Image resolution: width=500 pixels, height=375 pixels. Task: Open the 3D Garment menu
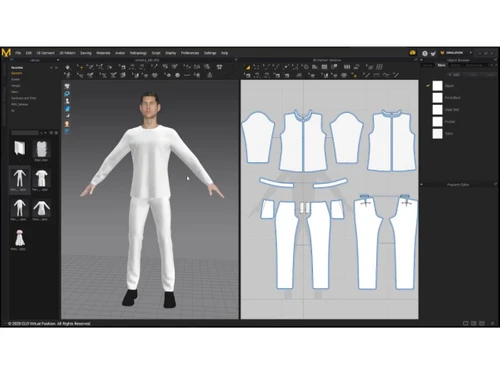click(x=46, y=53)
